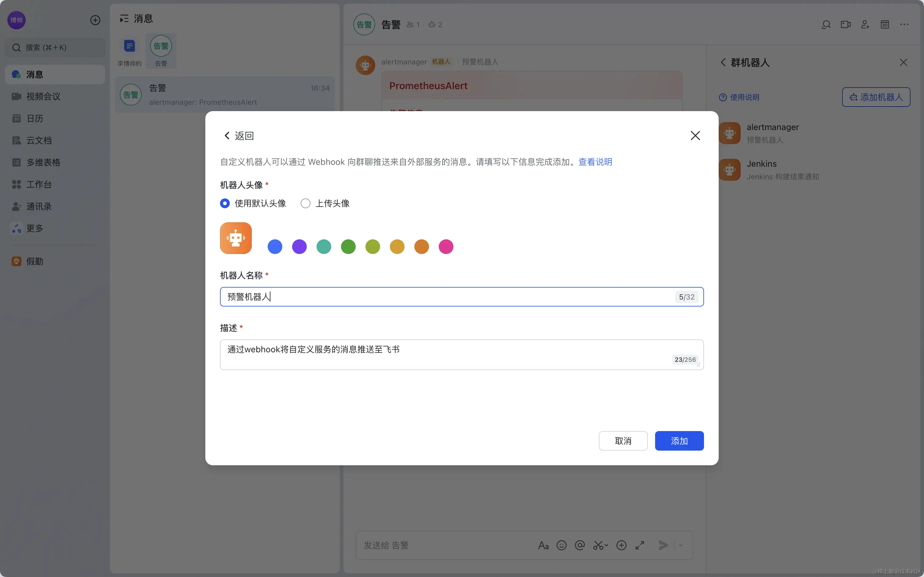
Task: Select the 使用默认头像 radio option
Action: point(225,203)
